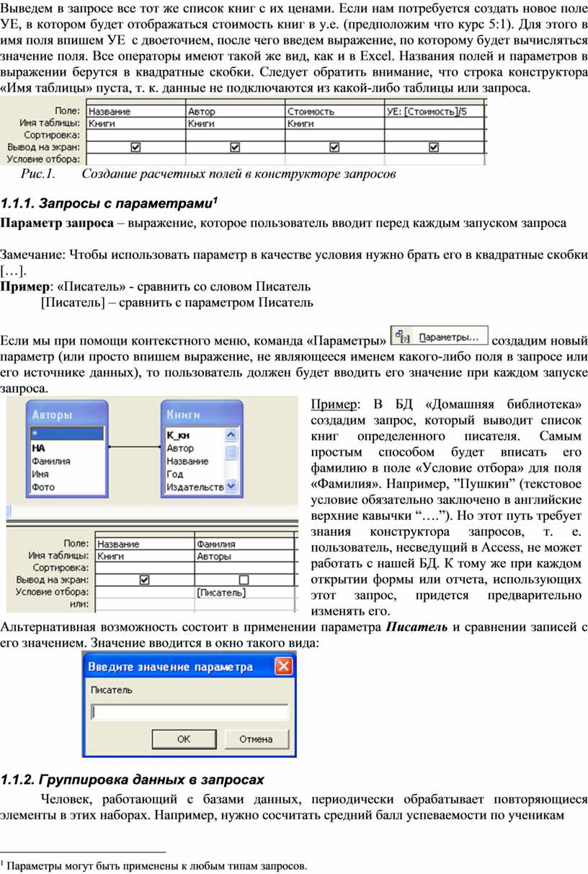Select the Издательств field in Книги table
This screenshot has height=874, width=588.
pos(195,487)
